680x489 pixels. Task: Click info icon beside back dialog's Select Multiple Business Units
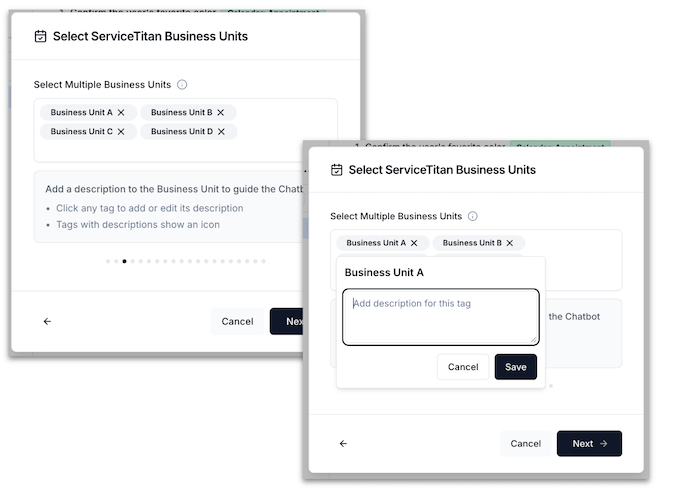(x=182, y=85)
